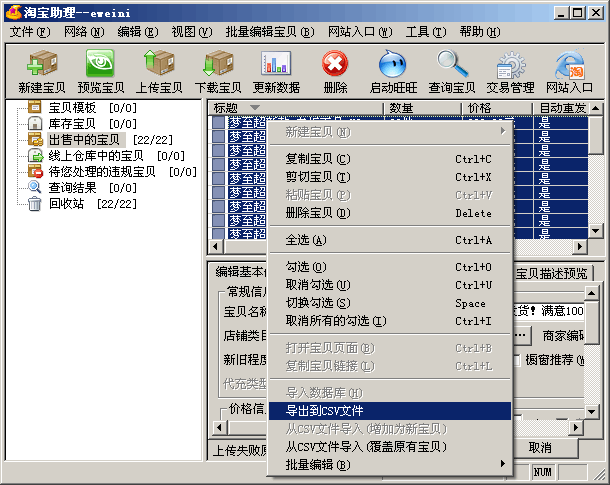The image size is (610, 485).
Task: Check the first item row checkbox
Action: (x=219, y=123)
